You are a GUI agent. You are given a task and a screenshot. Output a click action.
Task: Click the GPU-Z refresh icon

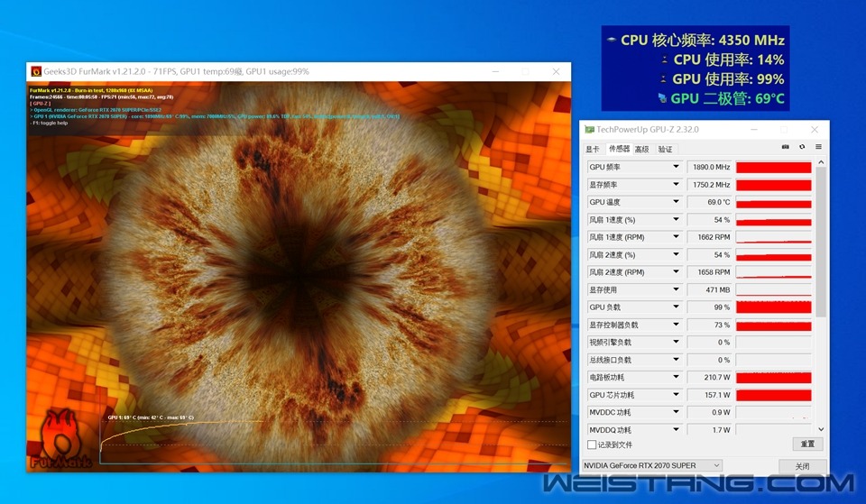point(802,147)
